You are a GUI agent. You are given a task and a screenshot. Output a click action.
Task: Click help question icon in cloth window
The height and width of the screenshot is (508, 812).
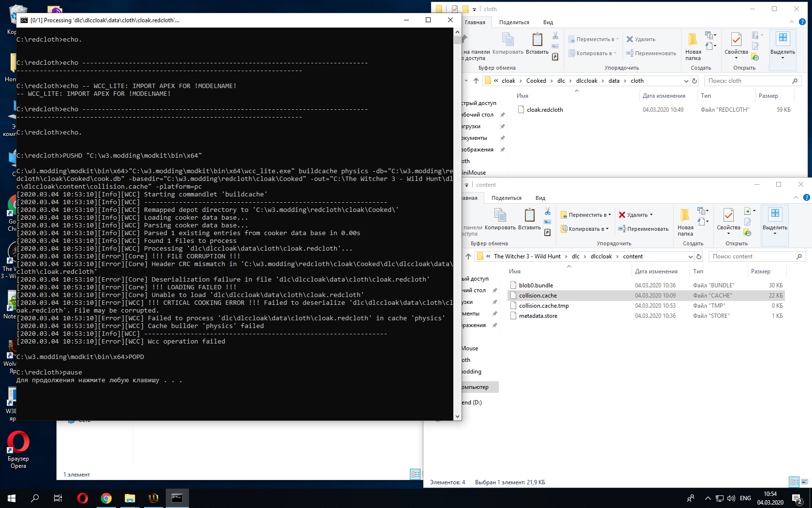tap(802, 22)
